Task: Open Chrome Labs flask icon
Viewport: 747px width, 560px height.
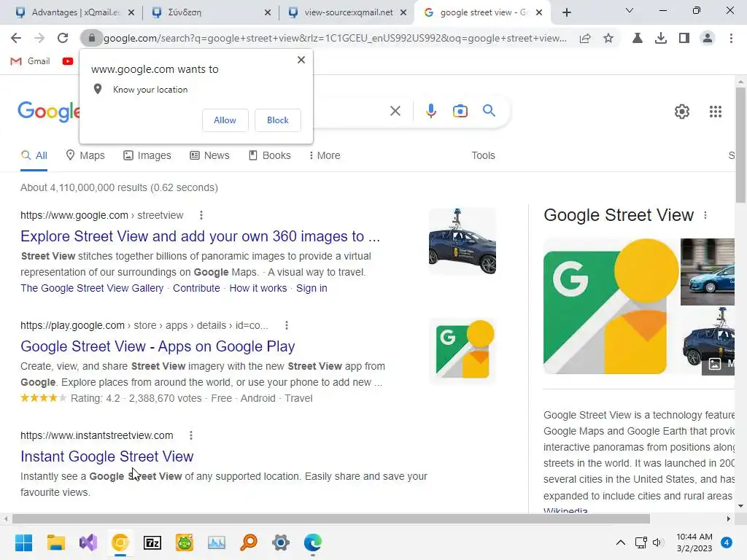Action: click(637, 38)
